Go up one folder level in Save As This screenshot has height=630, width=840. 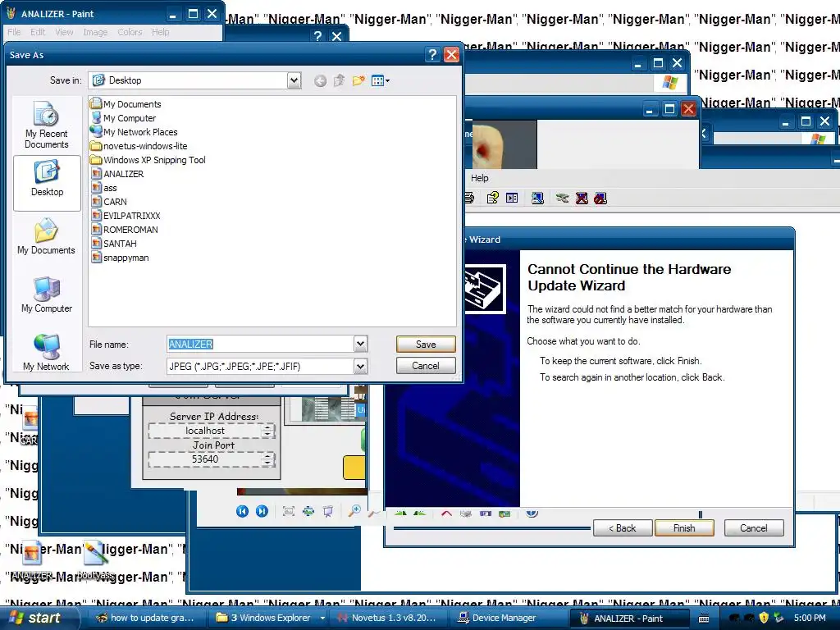[x=339, y=81]
